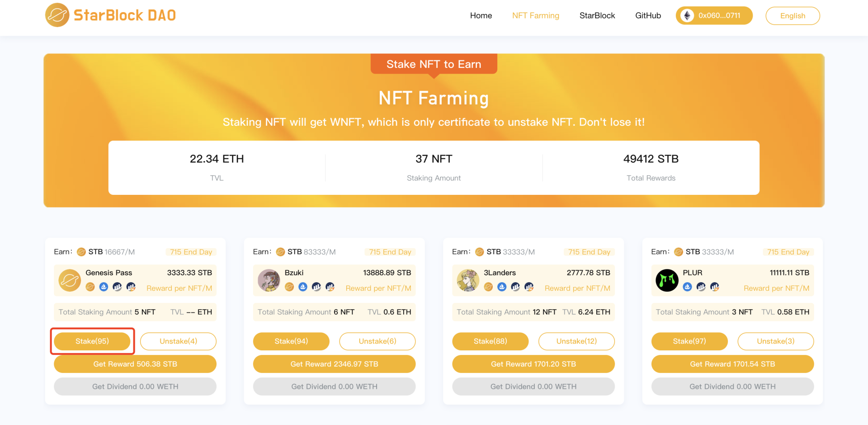This screenshot has height=425, width=868.
Task: Open the OpenSea icon in Genesis Pass card
Action: [x=104, y=287]
